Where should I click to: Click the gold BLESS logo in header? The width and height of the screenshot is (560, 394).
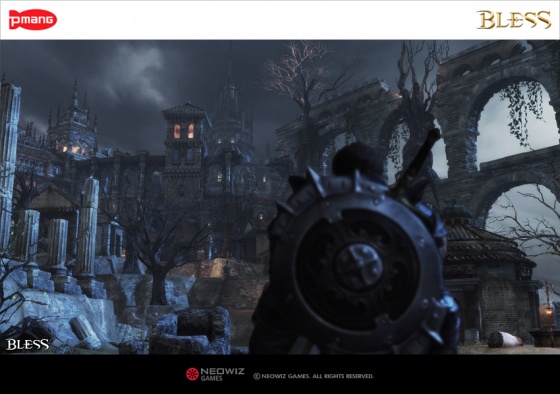coord(514,20)
